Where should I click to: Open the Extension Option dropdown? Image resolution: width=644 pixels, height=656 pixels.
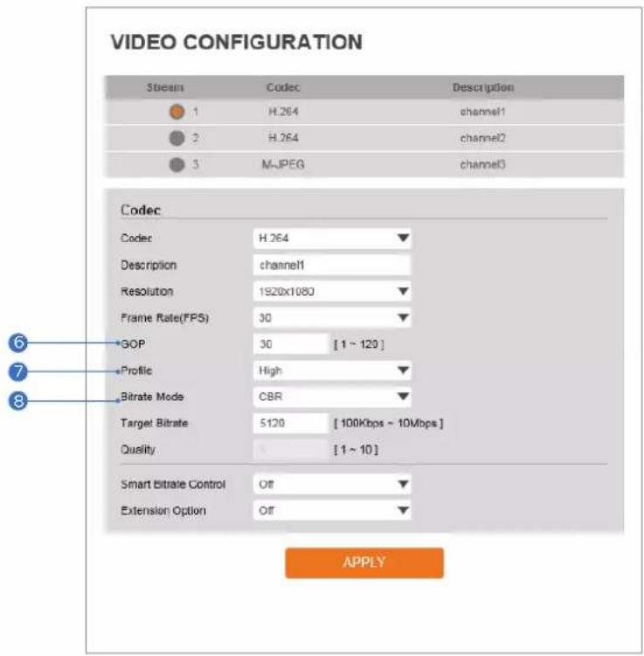pos(332,510)
